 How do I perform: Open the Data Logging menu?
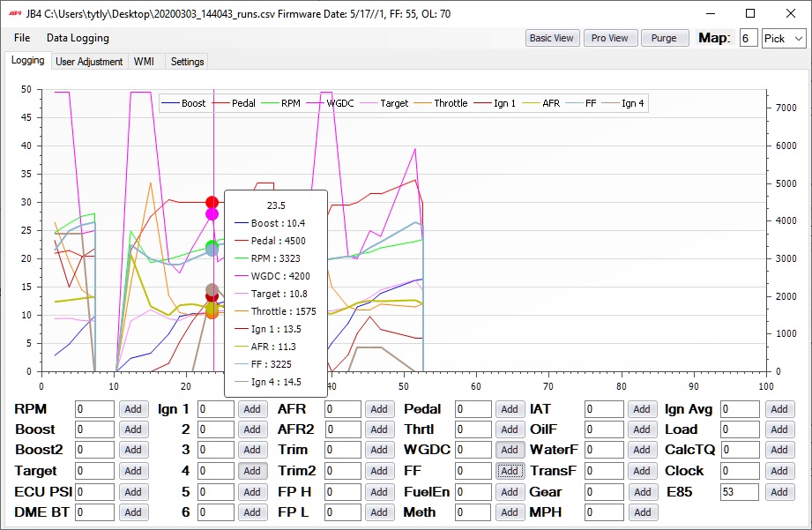[78, 38]
